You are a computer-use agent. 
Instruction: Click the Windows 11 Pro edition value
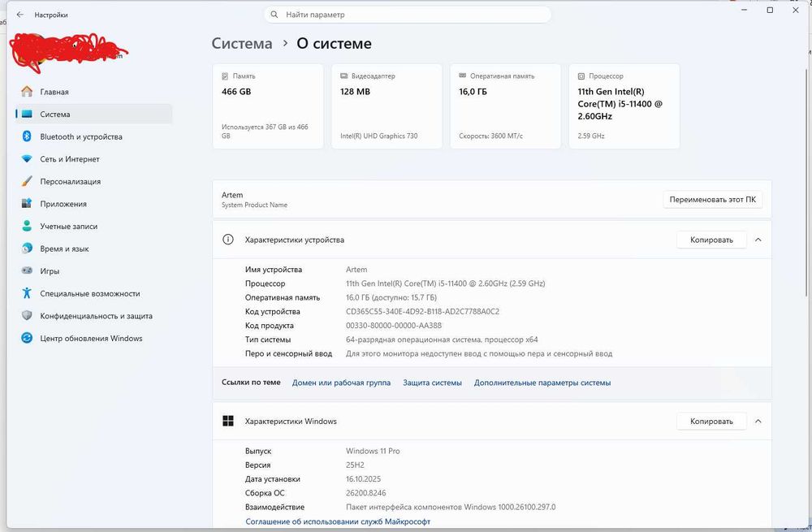tap(373, 451)
